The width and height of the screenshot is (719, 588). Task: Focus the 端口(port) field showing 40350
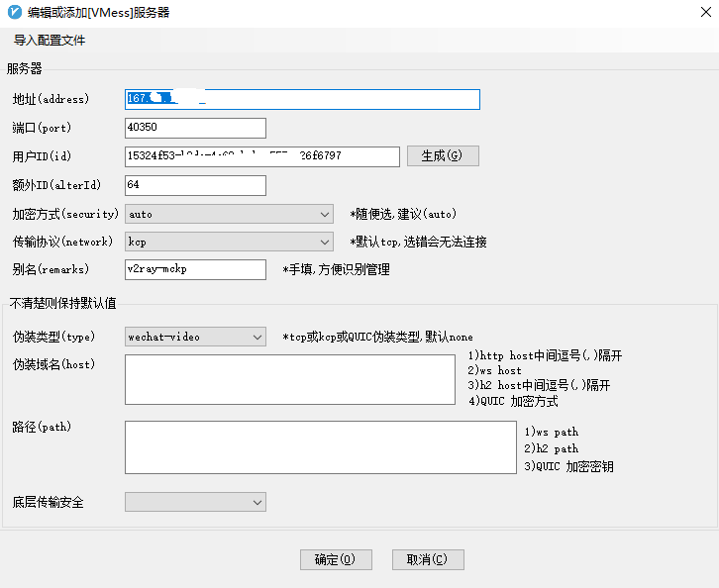point(195,128)
